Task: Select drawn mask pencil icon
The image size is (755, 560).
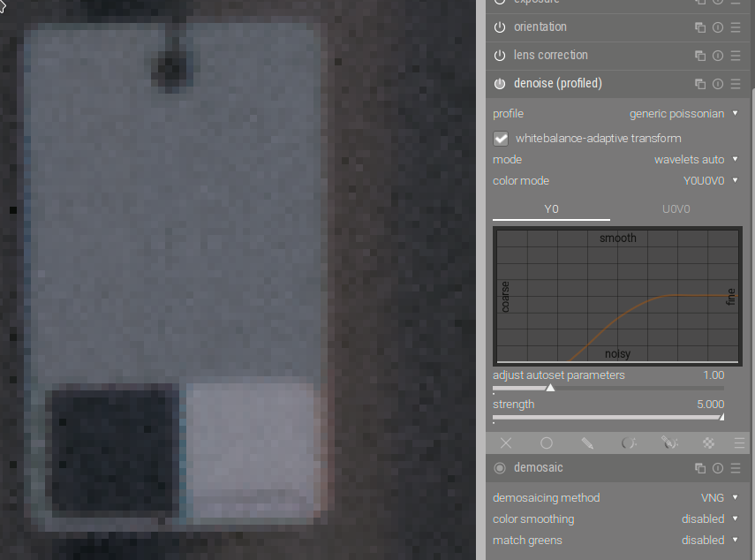Action: pos(587,443)
